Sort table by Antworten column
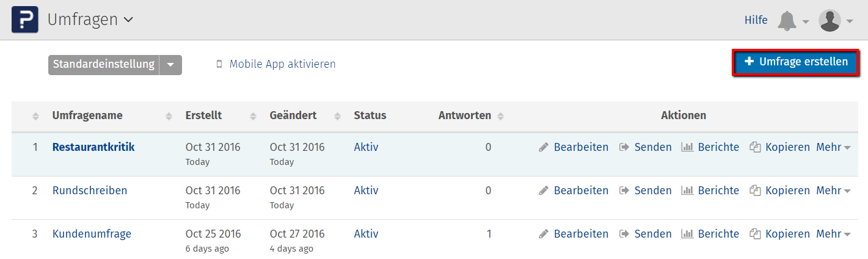The image size is (868, 259). 465,115
